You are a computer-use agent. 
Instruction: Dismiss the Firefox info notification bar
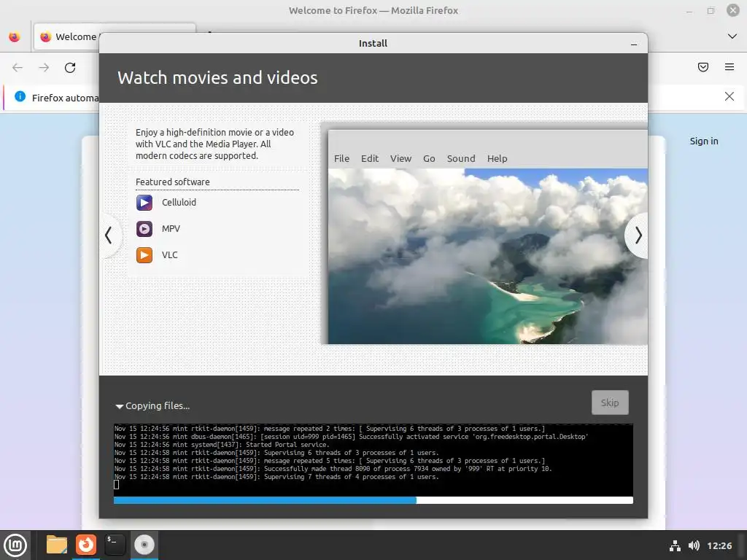coord(729,96)
